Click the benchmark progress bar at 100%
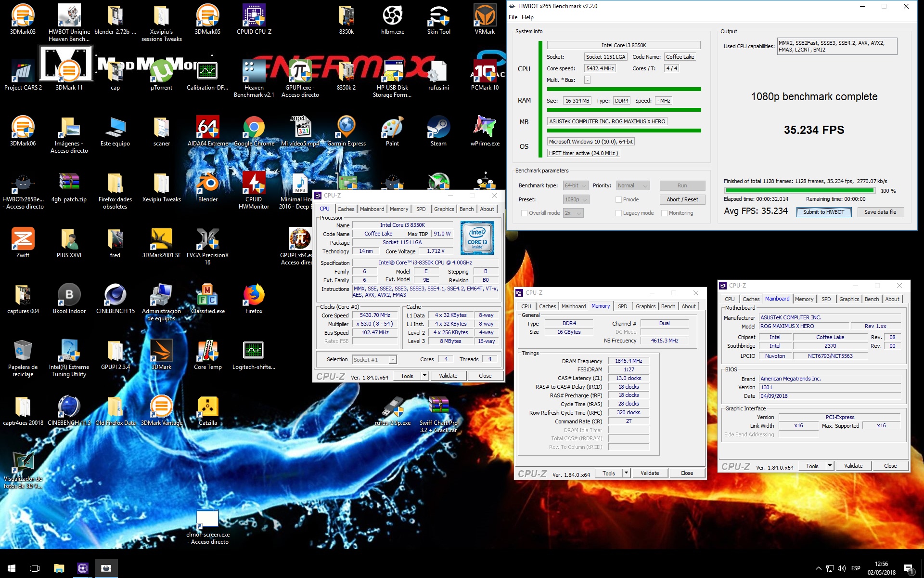Image resolution: width=924 pixels, height=578 pixels. (x=799, y=191)
